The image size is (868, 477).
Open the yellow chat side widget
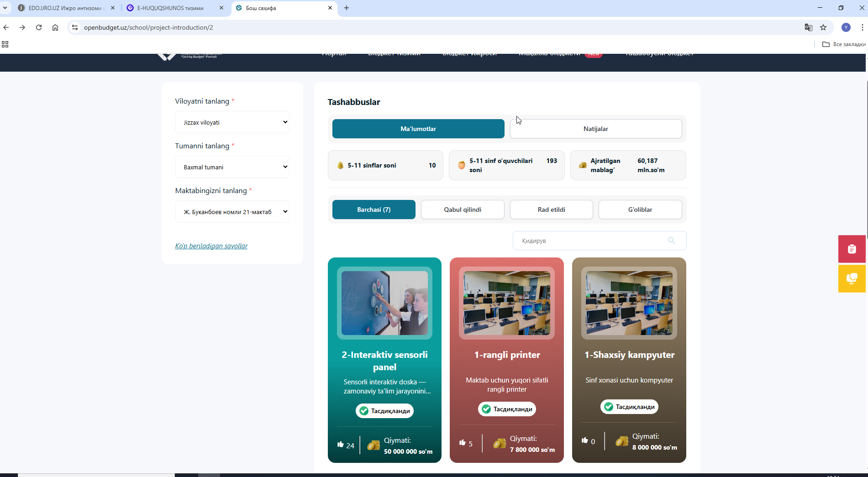coord(852,278)
